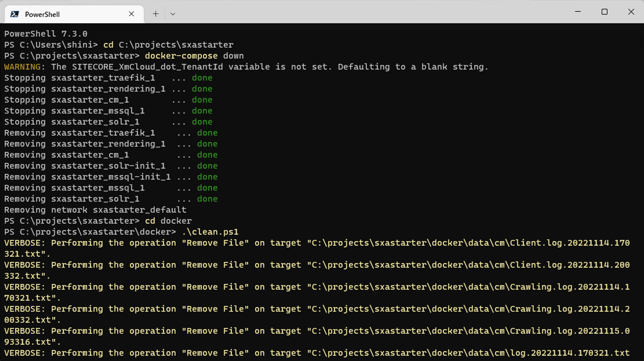Click the 'cd C:\projects\sxastarter' command

click(168, 45)
